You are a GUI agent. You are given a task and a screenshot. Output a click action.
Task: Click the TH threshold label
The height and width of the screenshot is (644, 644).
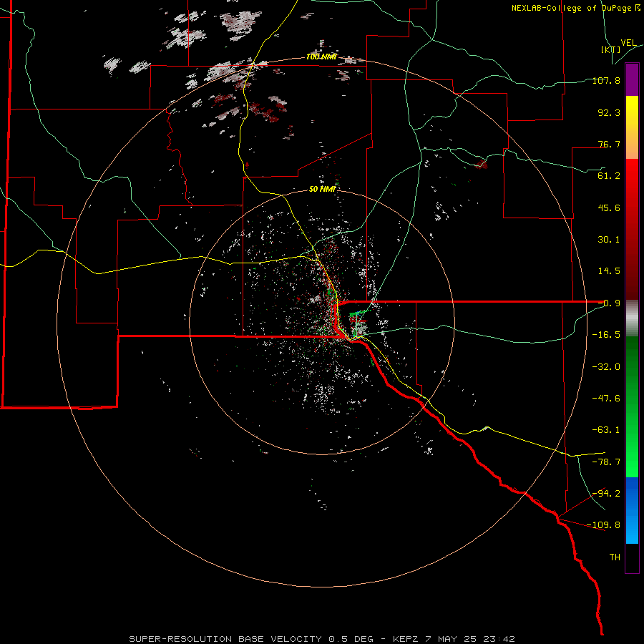coord(615,557)
